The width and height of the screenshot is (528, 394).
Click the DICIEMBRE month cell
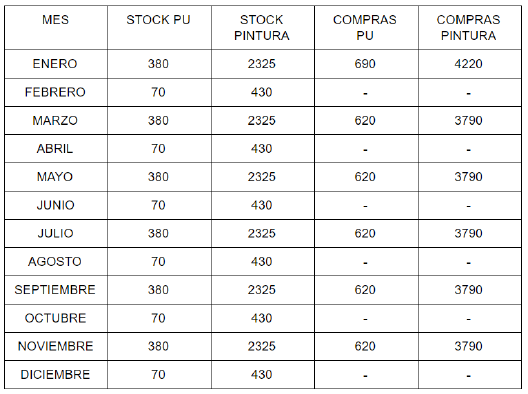[x=55, y=374]
